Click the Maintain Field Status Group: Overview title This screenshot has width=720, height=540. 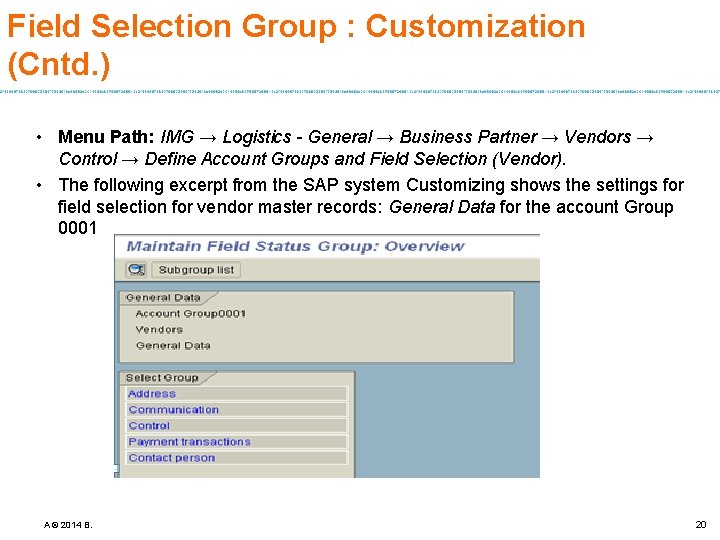[x=295, y=246]
